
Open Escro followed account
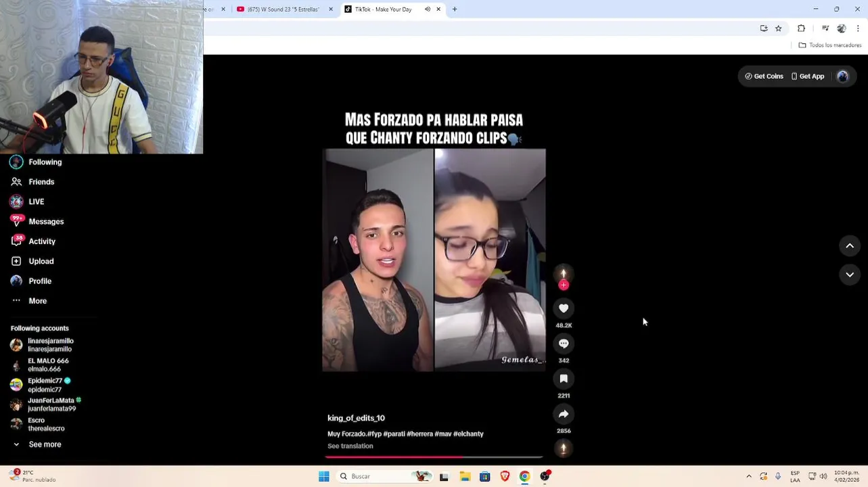tap(38, 424)
